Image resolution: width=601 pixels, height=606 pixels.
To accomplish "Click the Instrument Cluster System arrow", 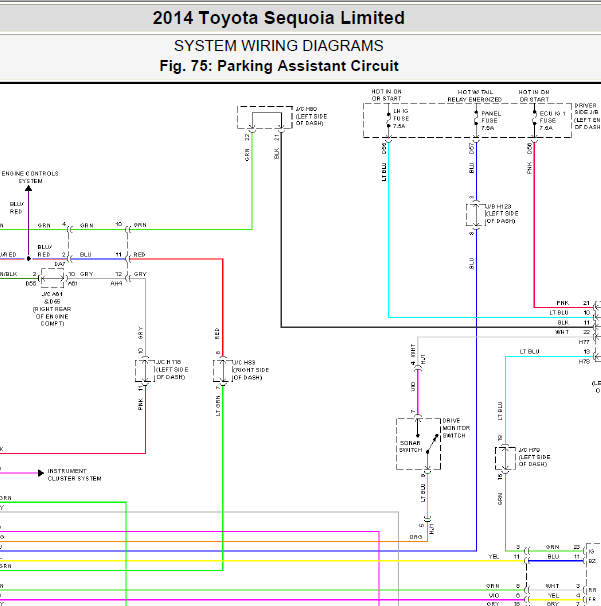I will 41,473.
